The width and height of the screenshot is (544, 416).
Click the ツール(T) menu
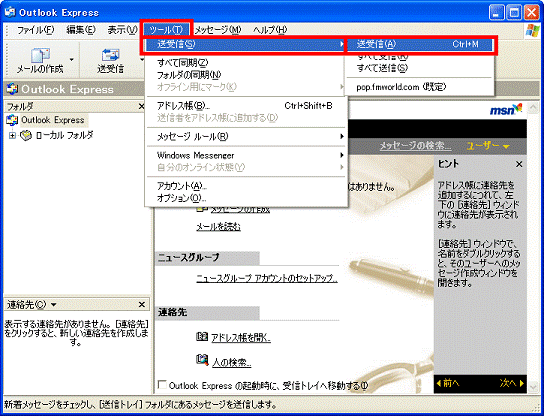[166, 30]
